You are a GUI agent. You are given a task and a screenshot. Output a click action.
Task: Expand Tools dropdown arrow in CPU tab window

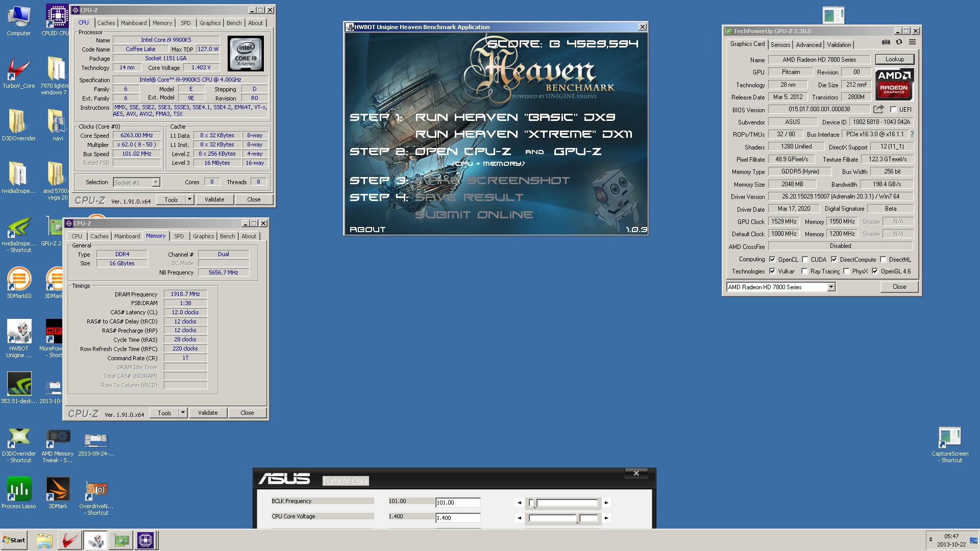(x=190, y=199)
